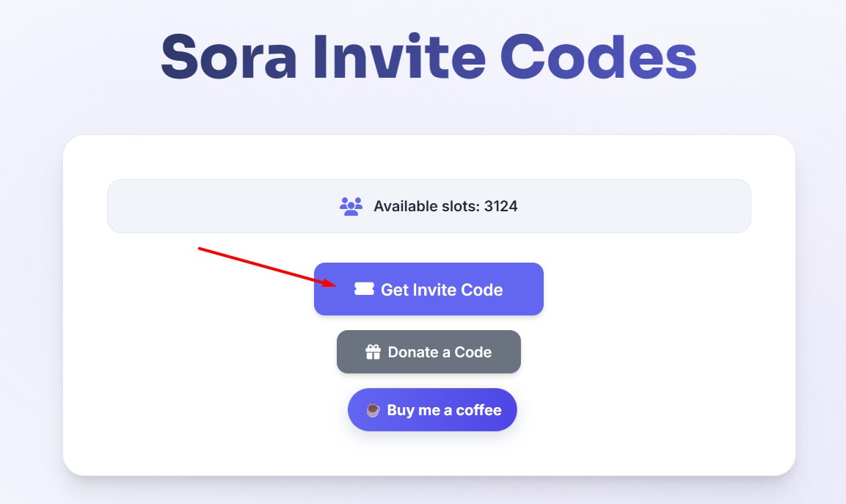Click the red arrow's pointed tip
The image size is (846, 504).
click(x=337, y=285)
